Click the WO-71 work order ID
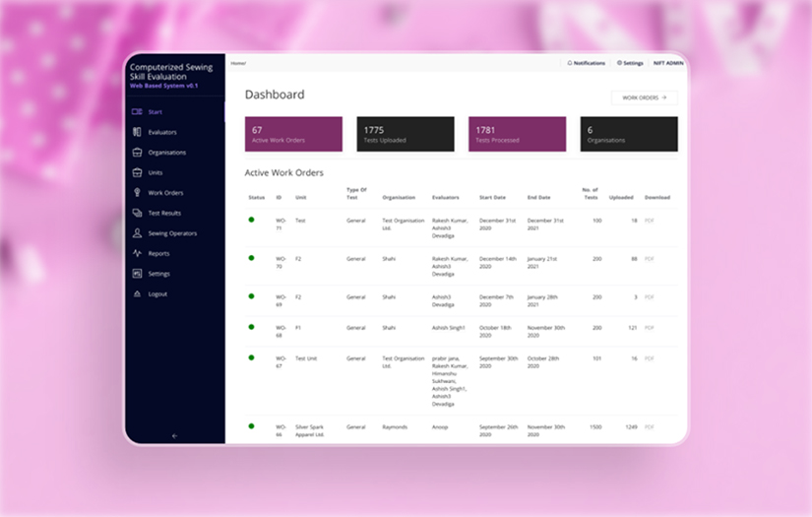812x517 pixels. (x=281, y=224)
